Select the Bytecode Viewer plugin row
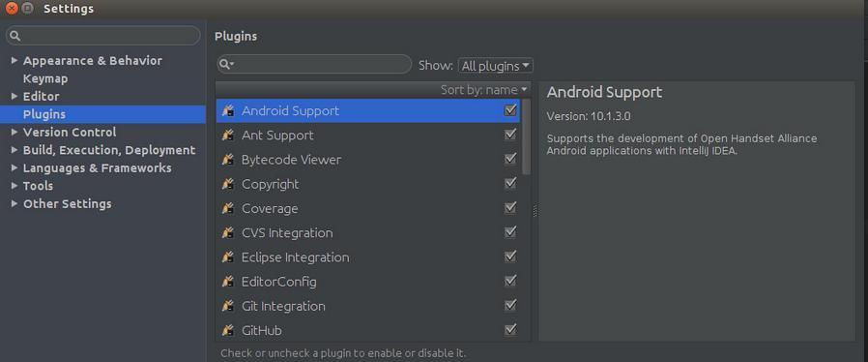This screenshot has height=362, width=868. pyautogui.click(x=367, y=160)
